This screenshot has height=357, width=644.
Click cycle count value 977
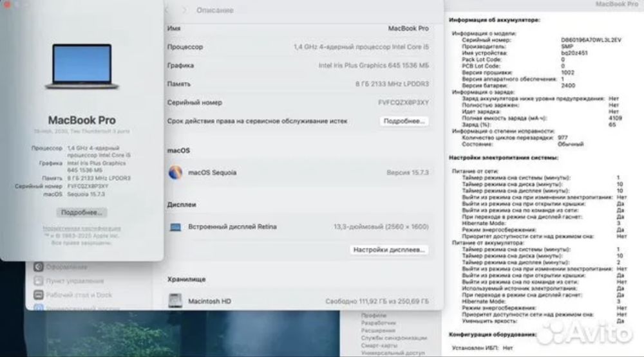pyautogui.click(x=563, y=138)
